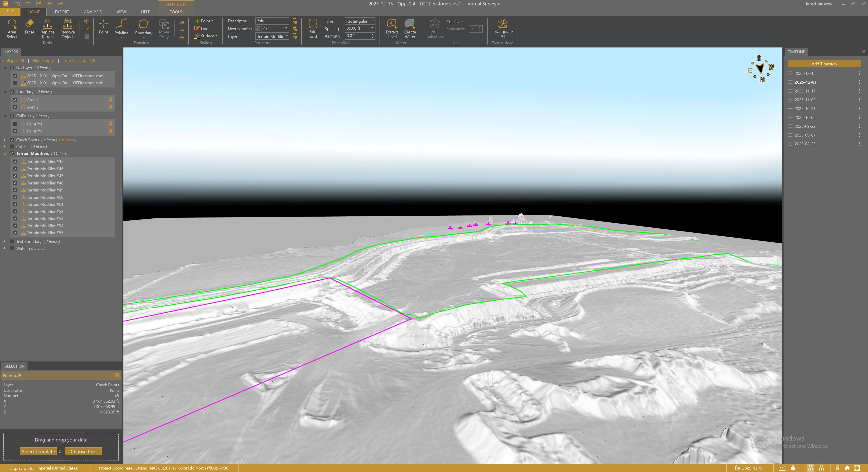Open the Surface styling dropdown

click(206, 36)
